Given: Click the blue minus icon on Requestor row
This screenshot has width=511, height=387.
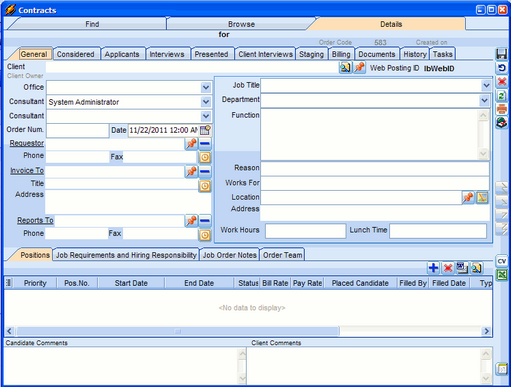Looking at the screenshot, I should point(205,144).
